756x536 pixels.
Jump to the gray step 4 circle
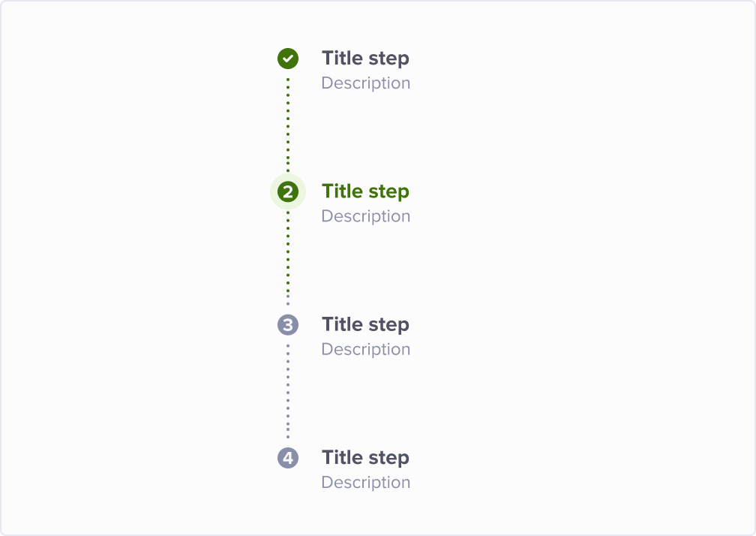pyautogui.click(x=288, y=458)
